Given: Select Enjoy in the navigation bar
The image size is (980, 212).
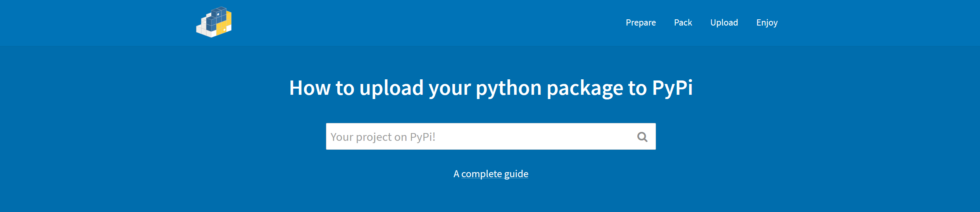Looking at the screenshot, I should [x=766, y=22].
